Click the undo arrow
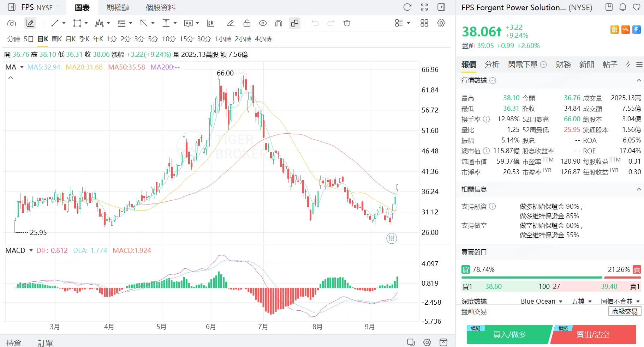This screenshot has height=347, width=644. pos(315,23)
